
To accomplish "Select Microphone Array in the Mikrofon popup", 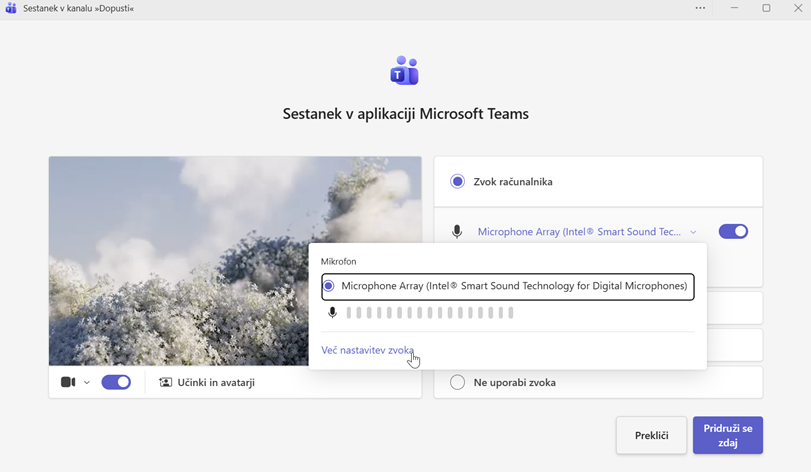I will [508, 286].
